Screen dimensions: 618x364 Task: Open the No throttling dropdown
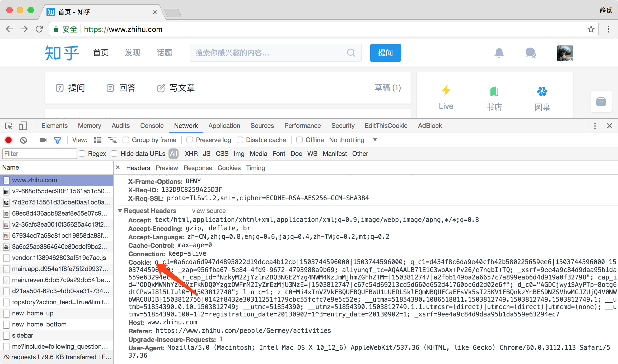click(353, 140)
